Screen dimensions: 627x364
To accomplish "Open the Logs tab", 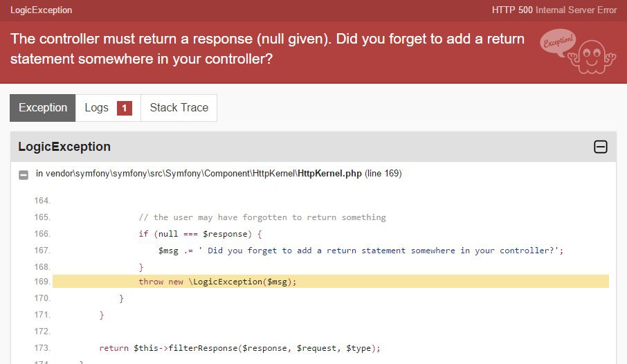I will (x=97, y=108).
